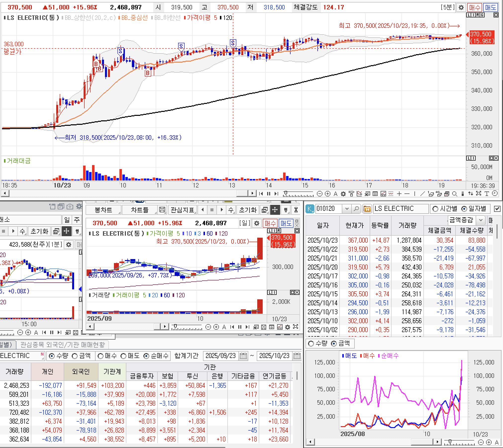This screenshot has width=503, height=448.
Task: Open settings gear beside the 5분 label
Action: 461,7
